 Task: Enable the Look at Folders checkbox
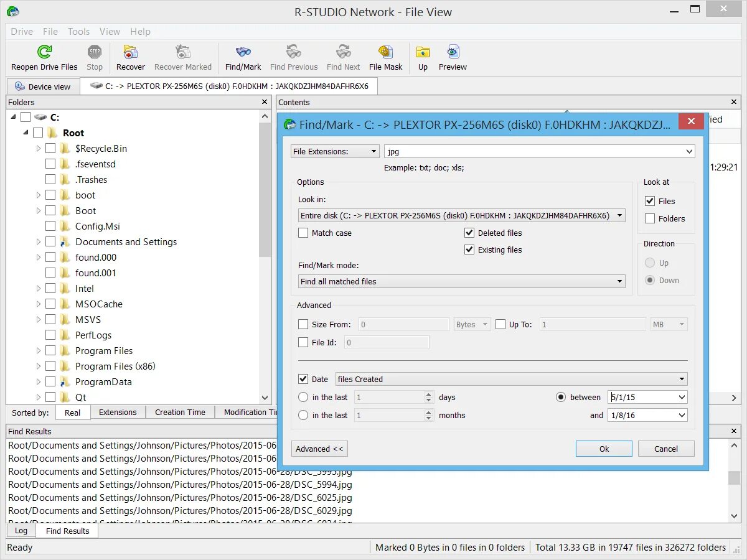coord(650,218)
